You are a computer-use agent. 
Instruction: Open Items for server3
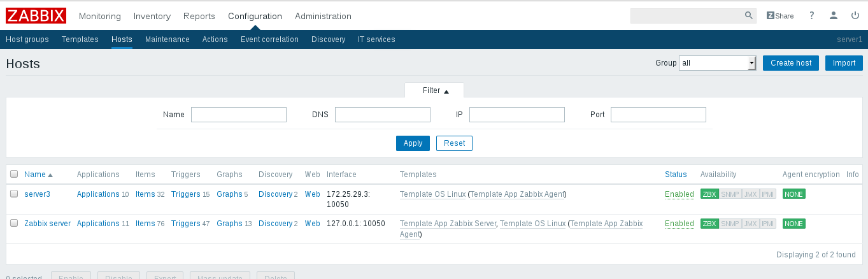pos(145,194)
